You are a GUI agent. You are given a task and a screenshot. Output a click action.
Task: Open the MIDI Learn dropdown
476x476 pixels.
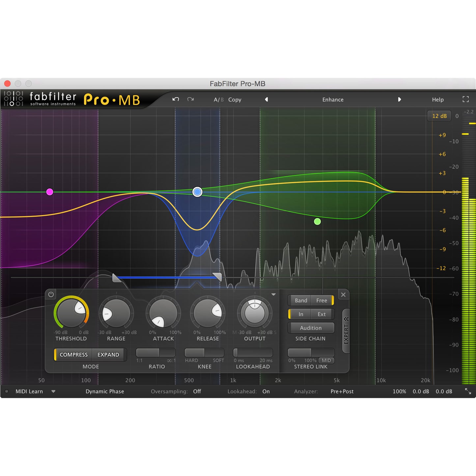tap(53, 391)
